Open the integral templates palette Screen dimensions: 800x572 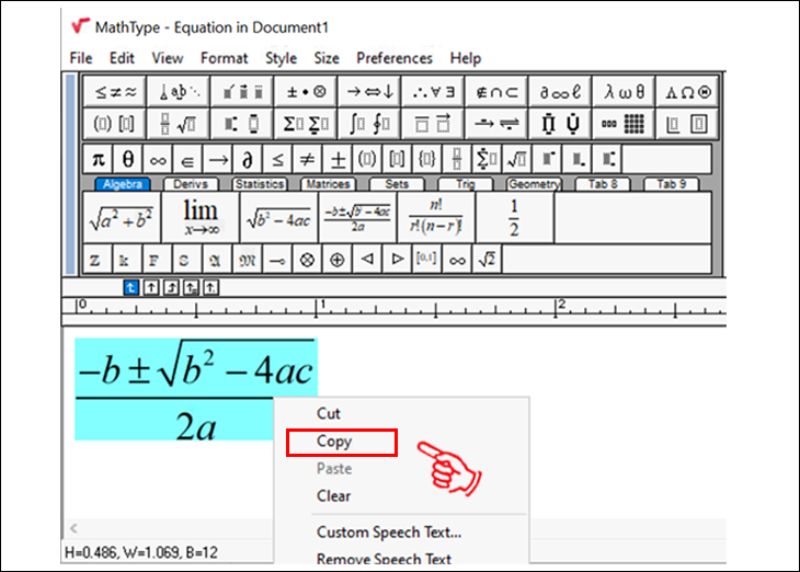click(x=369, y=123)
